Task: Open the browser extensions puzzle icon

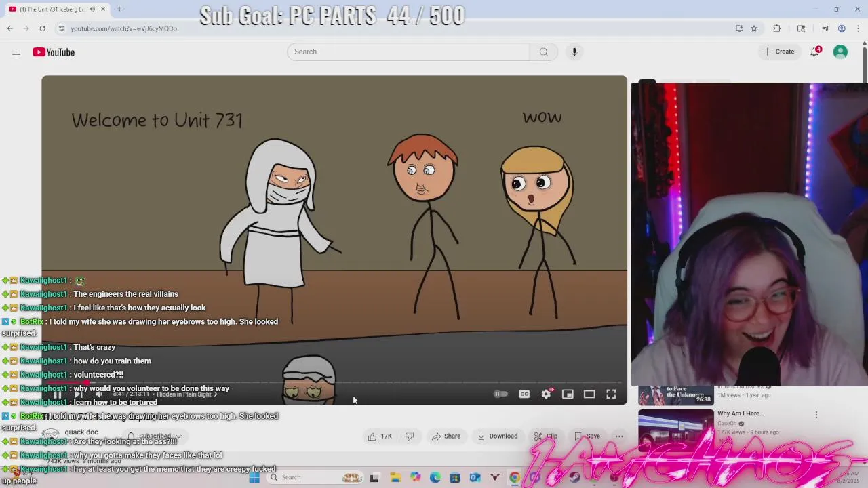Action: [x=777, y=28]
